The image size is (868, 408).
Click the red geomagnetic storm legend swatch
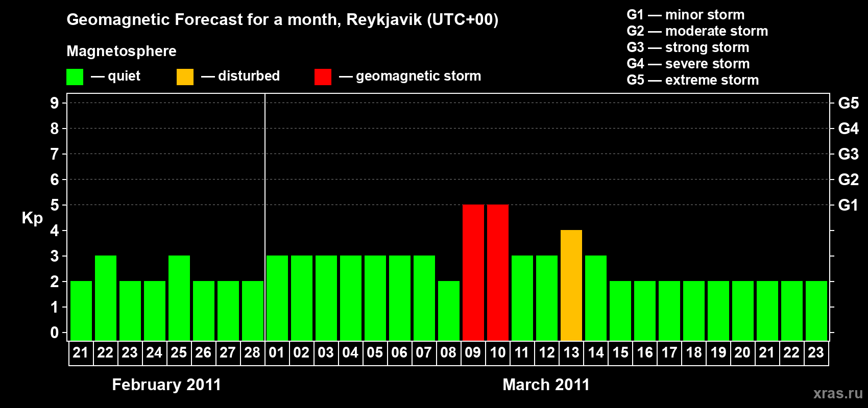pos(323,77)
